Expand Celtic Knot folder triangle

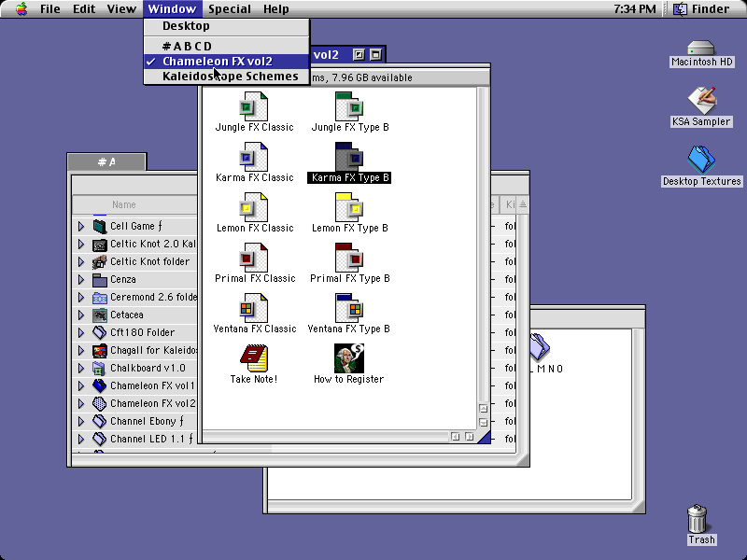(81, 262)
